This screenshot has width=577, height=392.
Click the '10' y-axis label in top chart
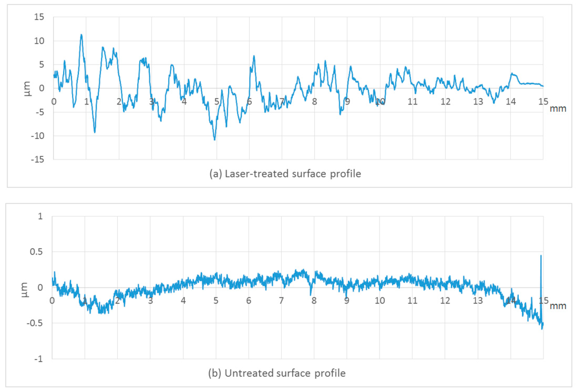click(x=39, y=41)
